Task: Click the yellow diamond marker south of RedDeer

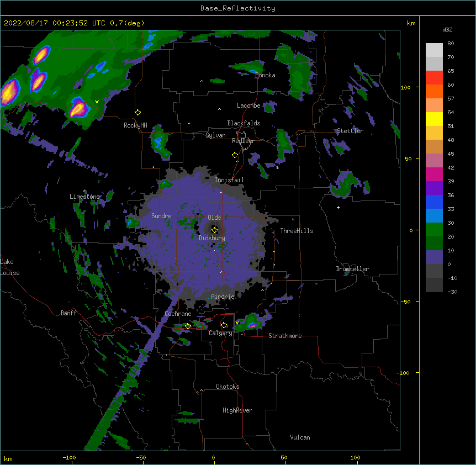Action: pos(235,155)
